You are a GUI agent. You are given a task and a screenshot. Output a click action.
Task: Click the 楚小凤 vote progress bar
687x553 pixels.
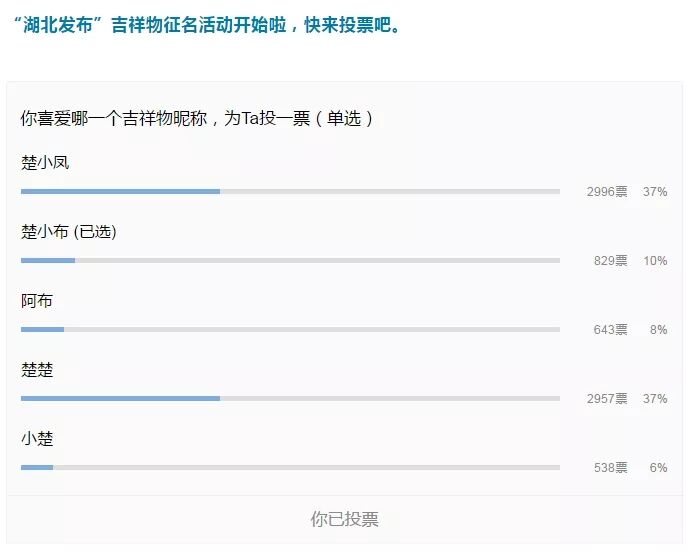coord(290,191)
